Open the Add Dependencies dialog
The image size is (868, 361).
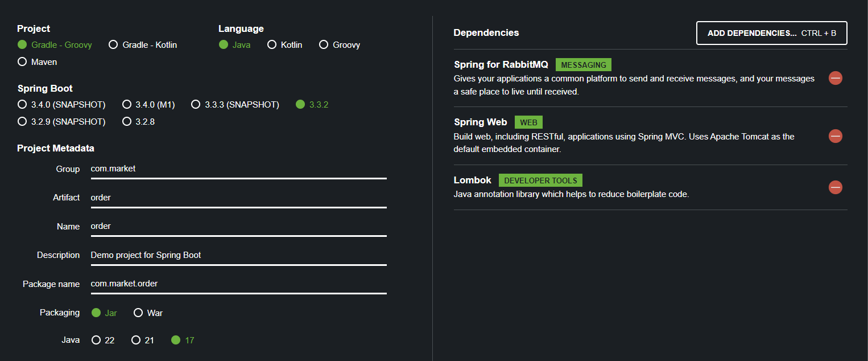point(772,33)
